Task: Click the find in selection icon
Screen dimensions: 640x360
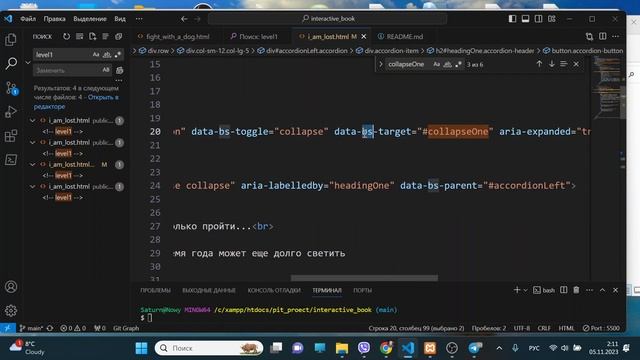Action: tap(564, 64)
